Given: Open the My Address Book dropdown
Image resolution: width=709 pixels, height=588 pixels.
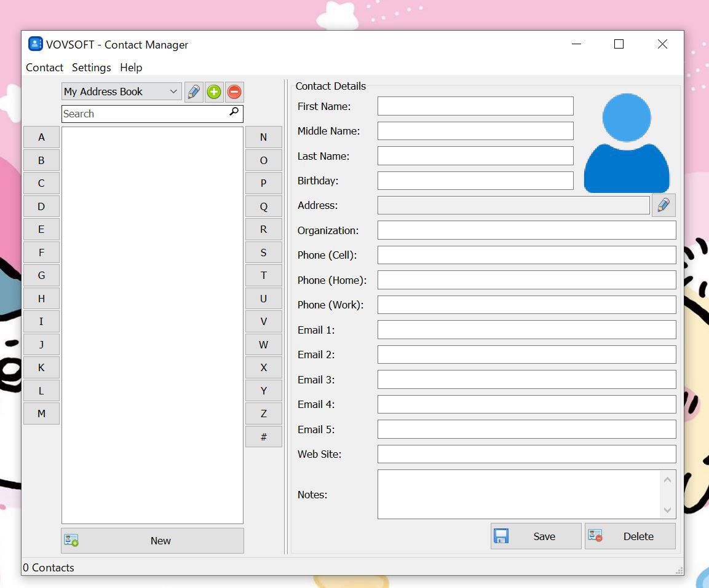Looking at the screenshot, I should [174, 91].
